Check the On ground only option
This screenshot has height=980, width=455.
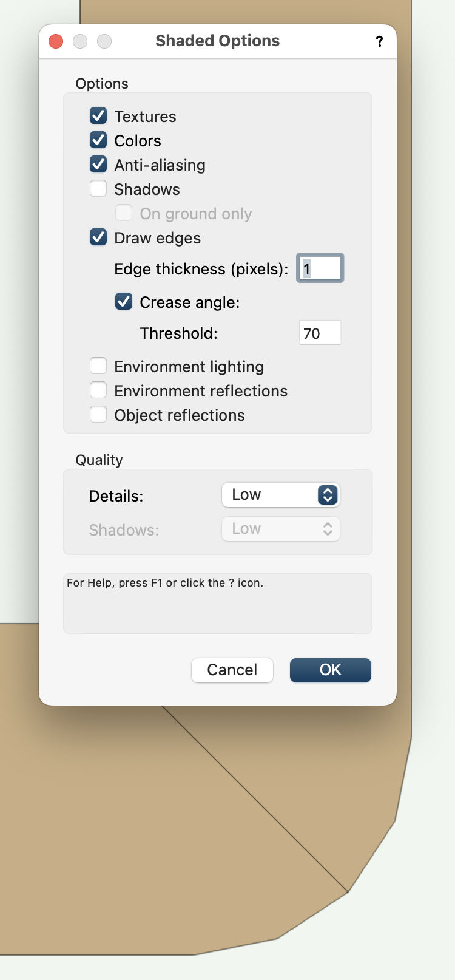tap(123, 213)
